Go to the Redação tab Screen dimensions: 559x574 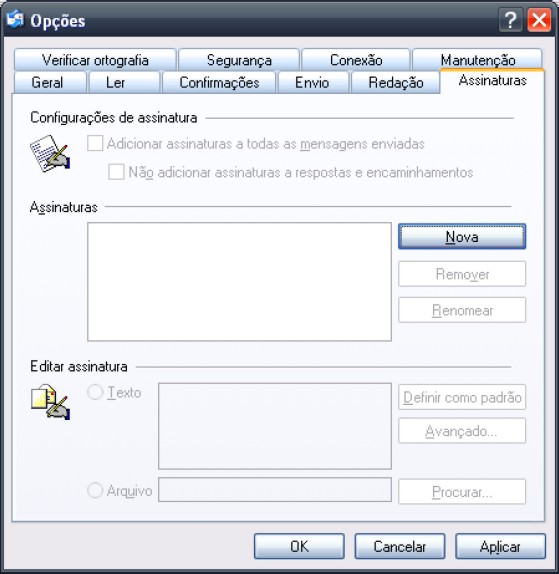tap(396, 82)
